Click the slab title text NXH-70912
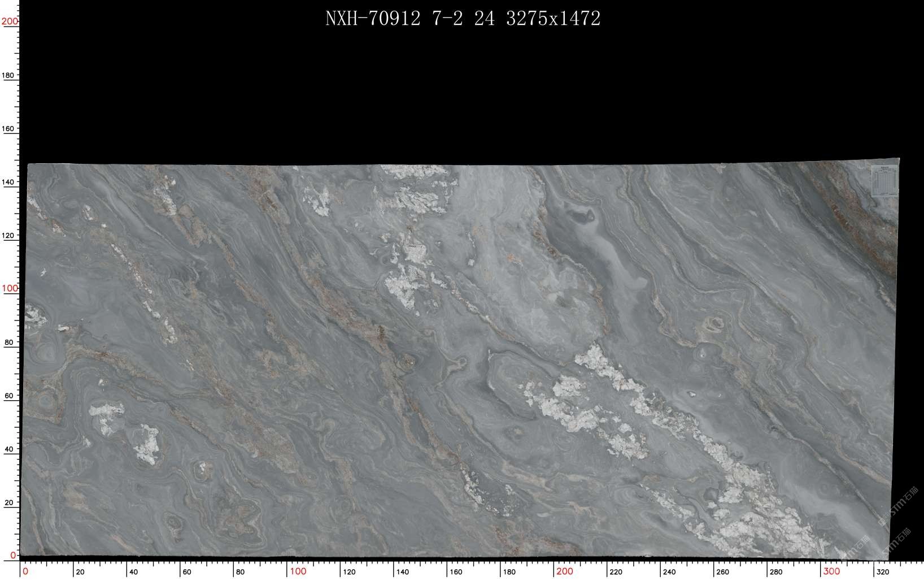 [373, 19]
